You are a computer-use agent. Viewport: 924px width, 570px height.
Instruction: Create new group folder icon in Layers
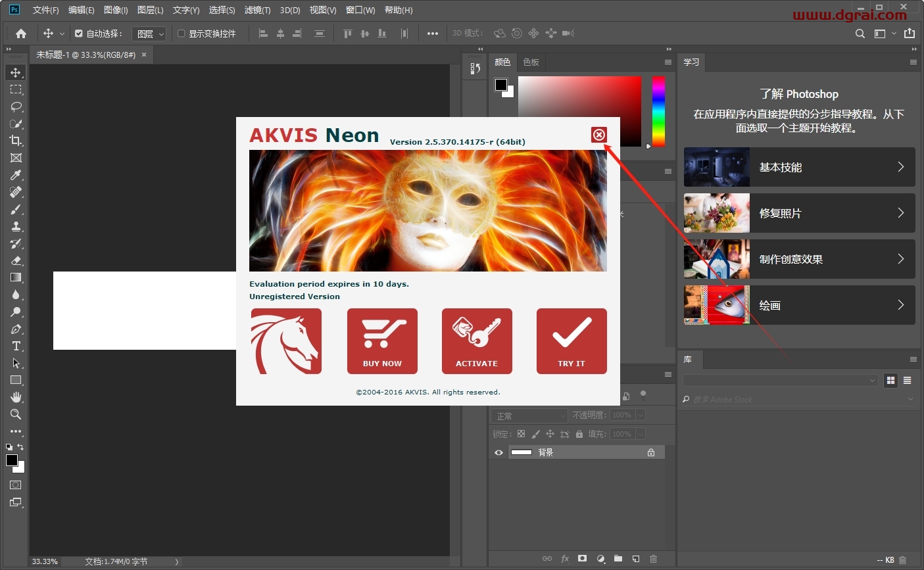pyautogui.click(x=618, y=559)
